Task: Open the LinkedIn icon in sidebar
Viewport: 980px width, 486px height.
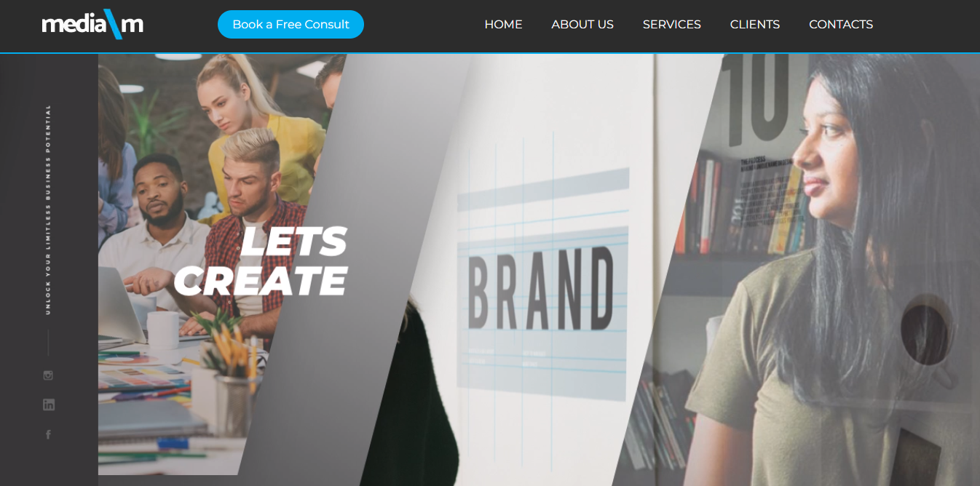Action: click(x=49, y=405)
